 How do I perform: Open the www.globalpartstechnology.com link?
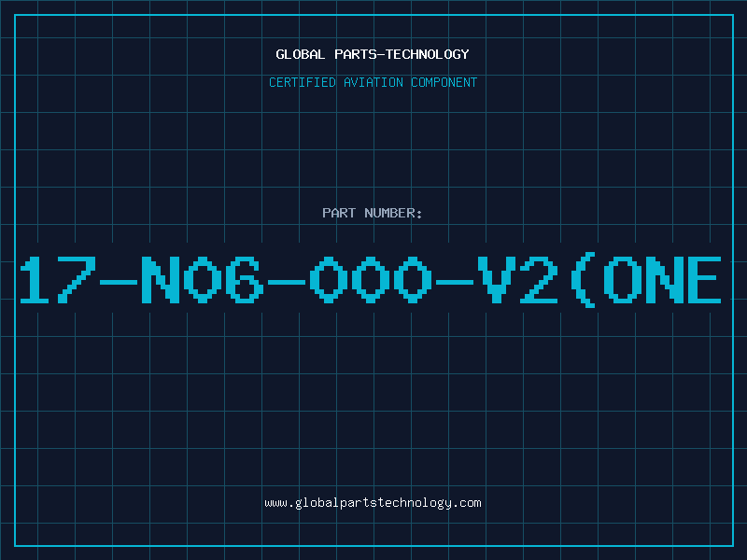(x=373, y=503)
